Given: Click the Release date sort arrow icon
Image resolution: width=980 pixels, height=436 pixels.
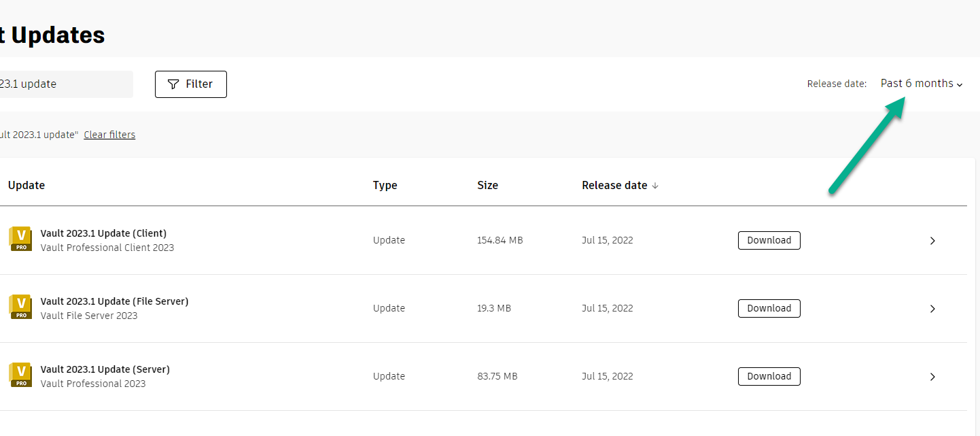Looking at the screenshot, I should (x=655, y=186).
